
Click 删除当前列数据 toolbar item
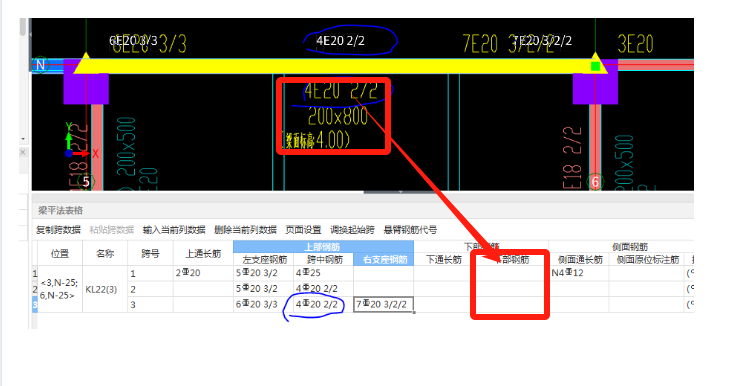click(x=245, y=230)
